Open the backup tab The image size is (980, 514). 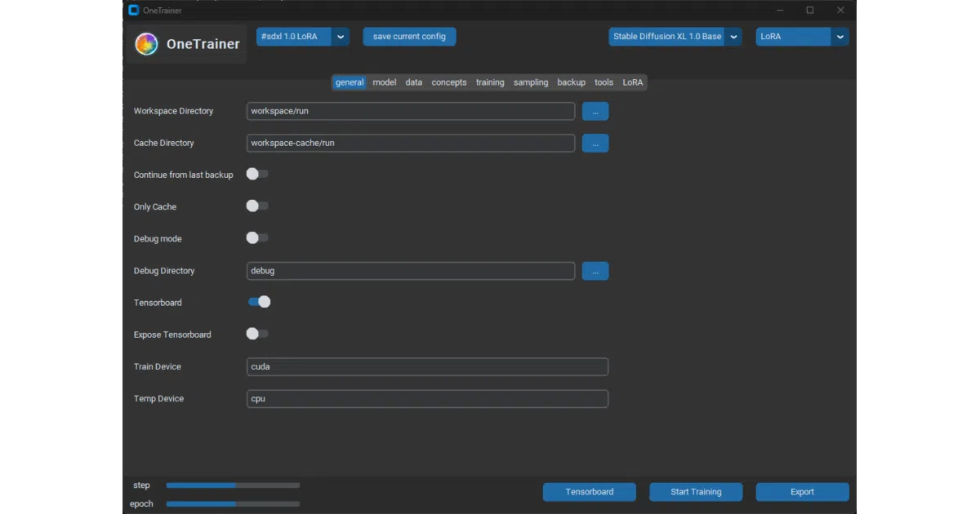tap(572, 82)
